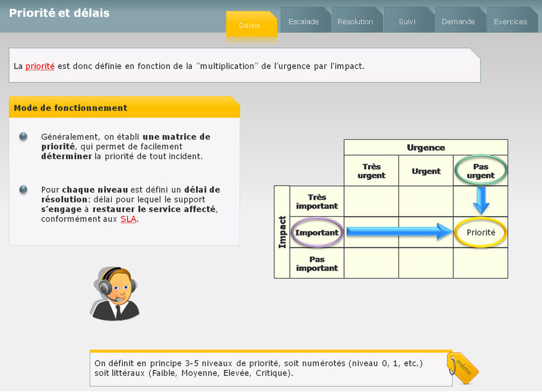Click the "Mode de fonctionnement" panel header
542x392 pixels.
tap(124, 108)
